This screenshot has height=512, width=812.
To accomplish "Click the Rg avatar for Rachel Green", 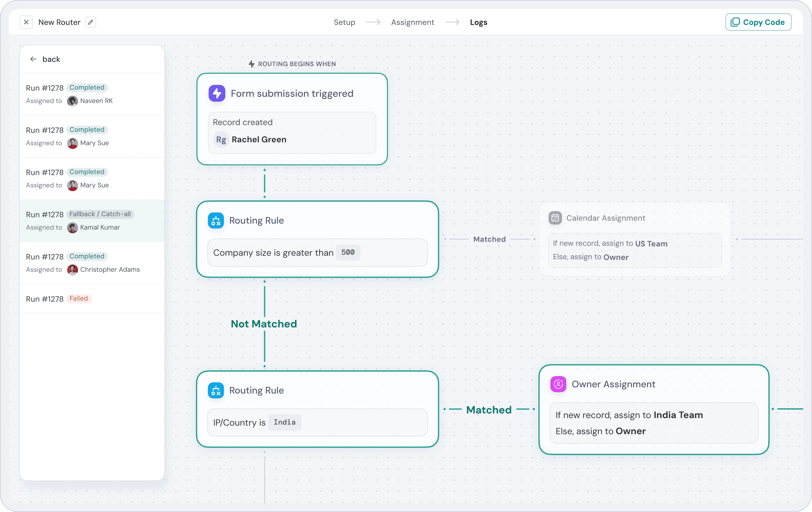I will [x=221, y=140].
